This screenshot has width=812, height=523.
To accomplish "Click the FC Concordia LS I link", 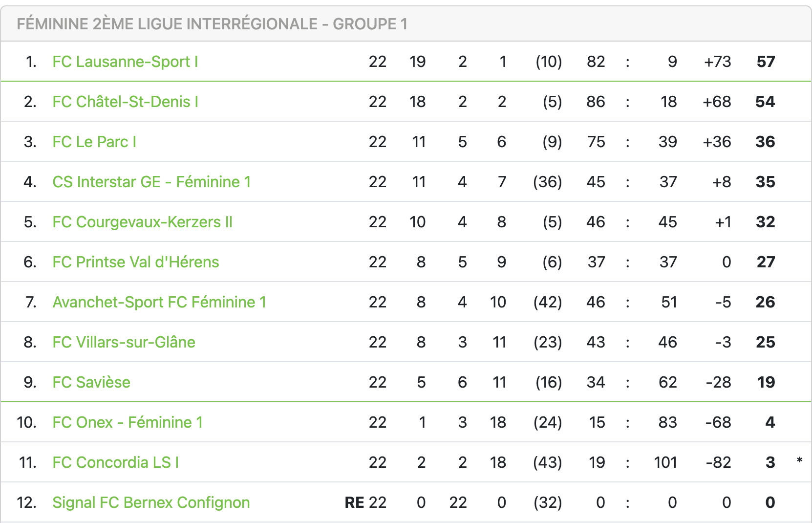I will pos(116,462).
